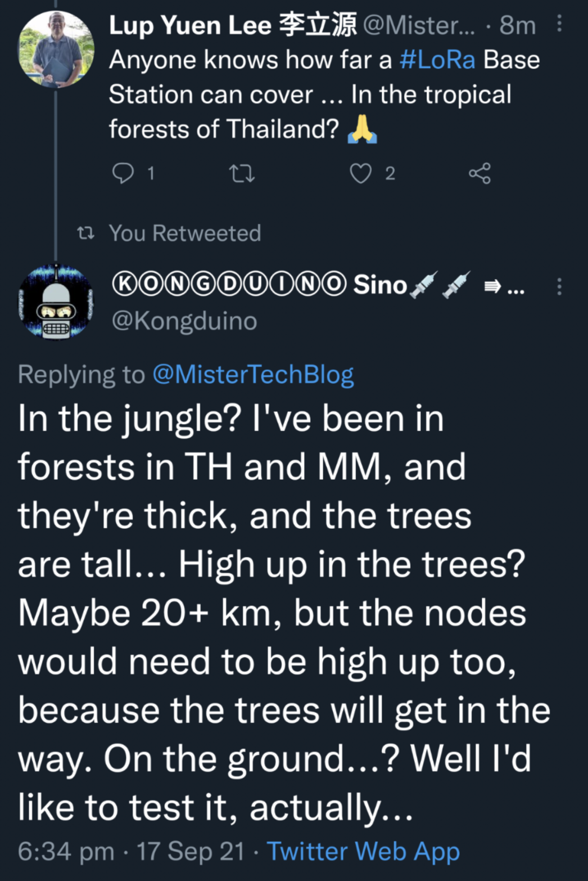Open the 8m timestamp on the top tweet
The image size is (588, 881).
[x=518, y=25]
